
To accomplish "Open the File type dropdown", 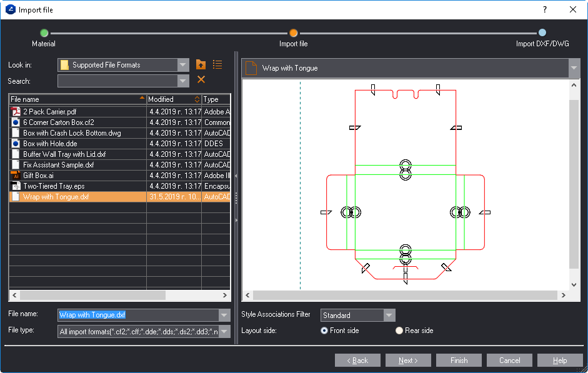I will (224, 331).
